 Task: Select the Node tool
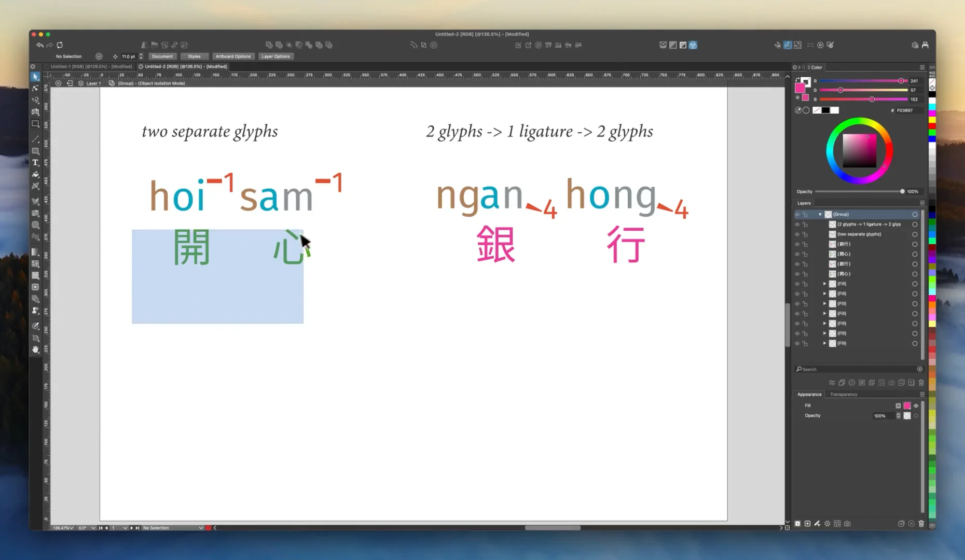pyautogui.click(x=35, y=89)
